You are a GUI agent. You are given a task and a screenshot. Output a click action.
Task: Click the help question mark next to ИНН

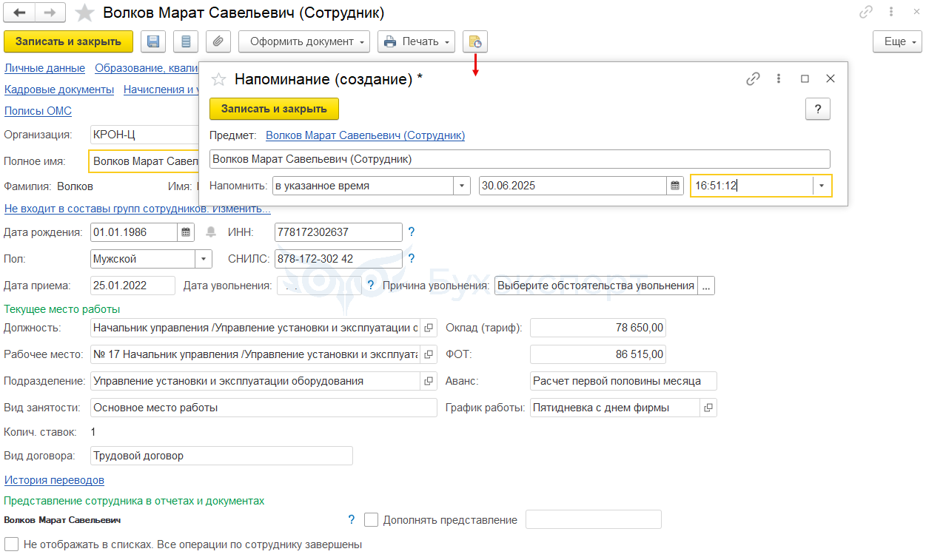412,232
